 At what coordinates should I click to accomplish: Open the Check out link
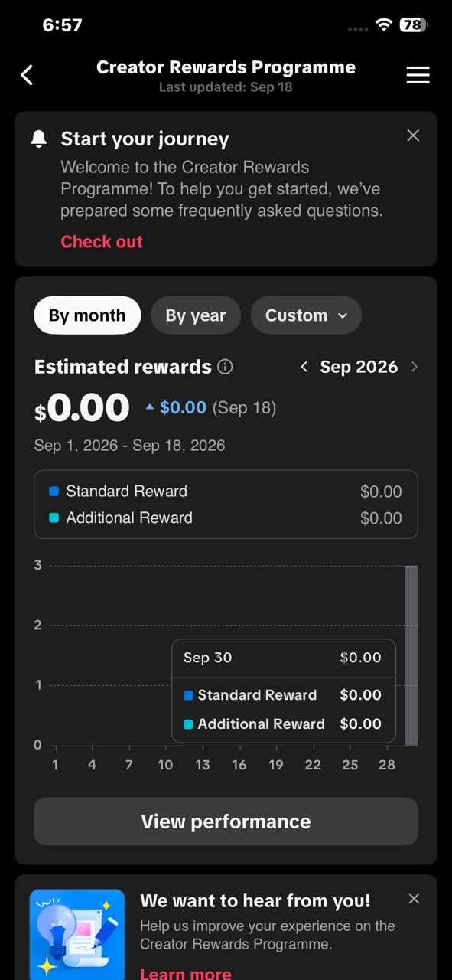tap(102, 241)
